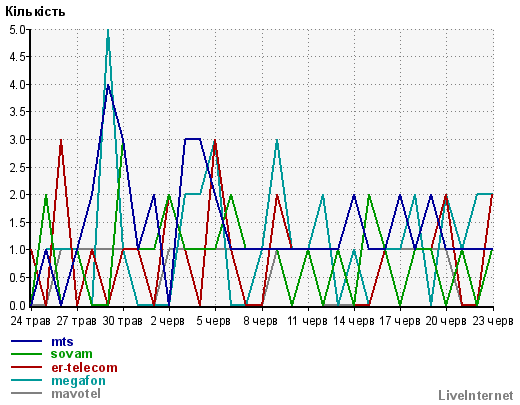
Task: Click the 1.0 y-axis value
Action: pyautogui.click(x=18, y=250)
